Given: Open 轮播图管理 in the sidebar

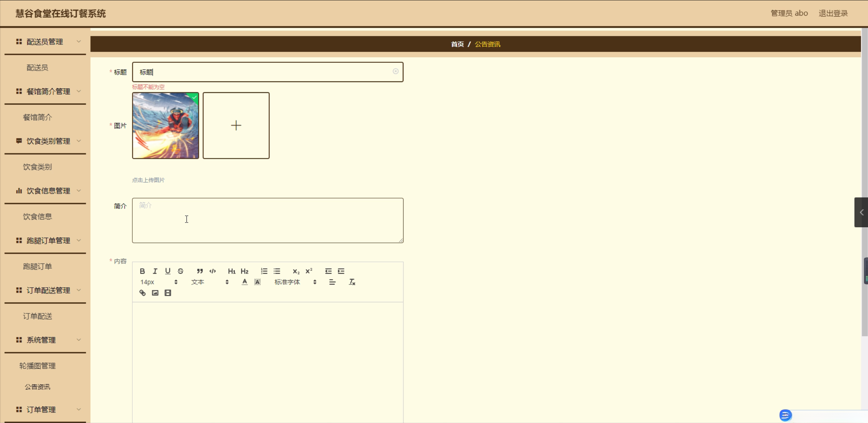Looking at the screenshot, I should point(37,366).
